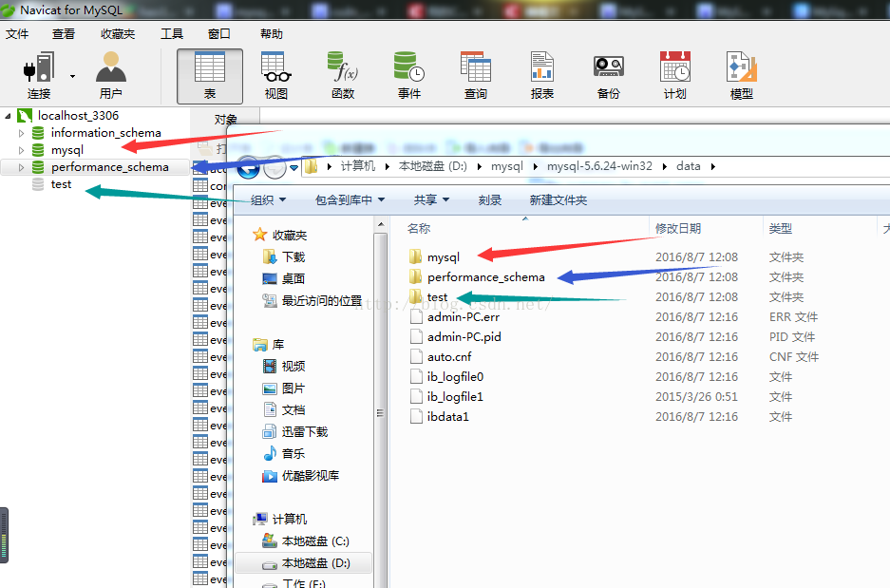Open the Connection (连接) toolbar icon
Image resolution: width=890 pixels, height=588 pixels.
pos(39,75)
